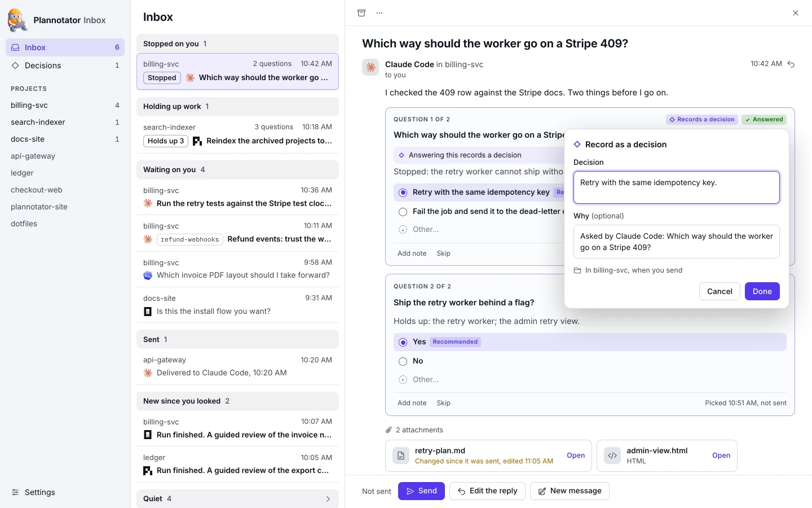Open the search-indexer project
The height and width of the screenshot is (508, 812).
pyautogui.click(x=65, y=122)
